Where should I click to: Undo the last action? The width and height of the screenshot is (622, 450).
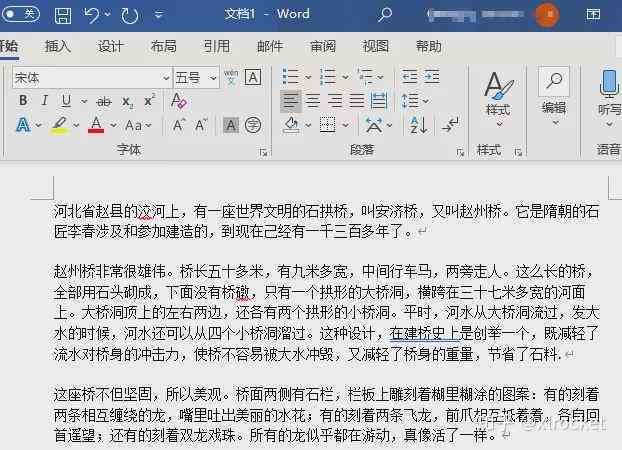[x=92, y=15]
